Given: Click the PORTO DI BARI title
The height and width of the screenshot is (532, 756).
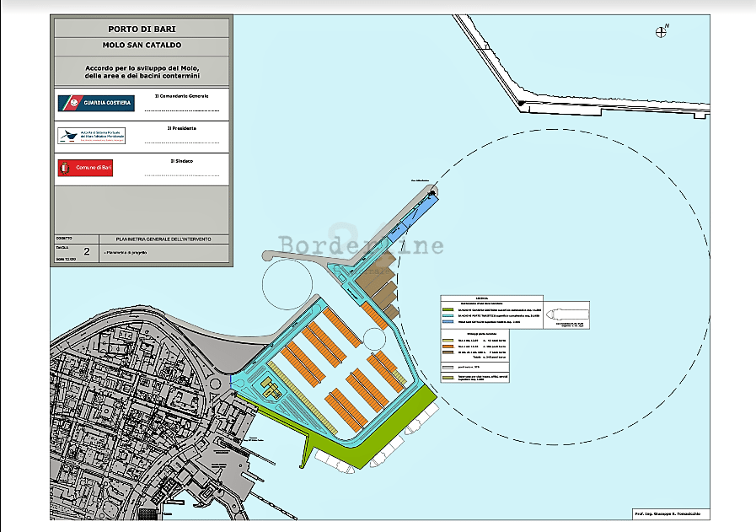Looking at the screenshot, I should pos(142,29).
